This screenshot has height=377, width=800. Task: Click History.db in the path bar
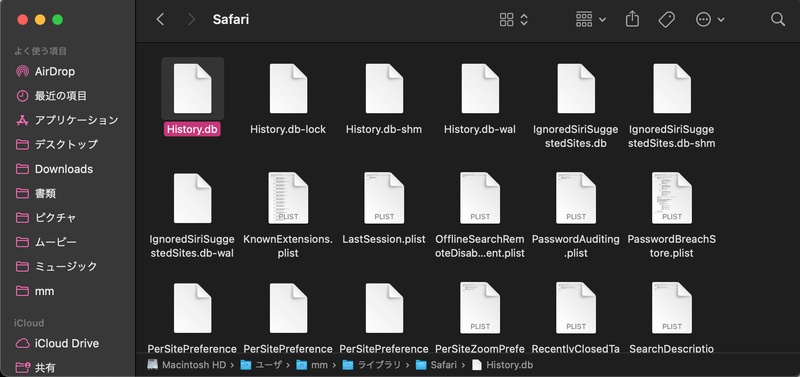point(503,365)
